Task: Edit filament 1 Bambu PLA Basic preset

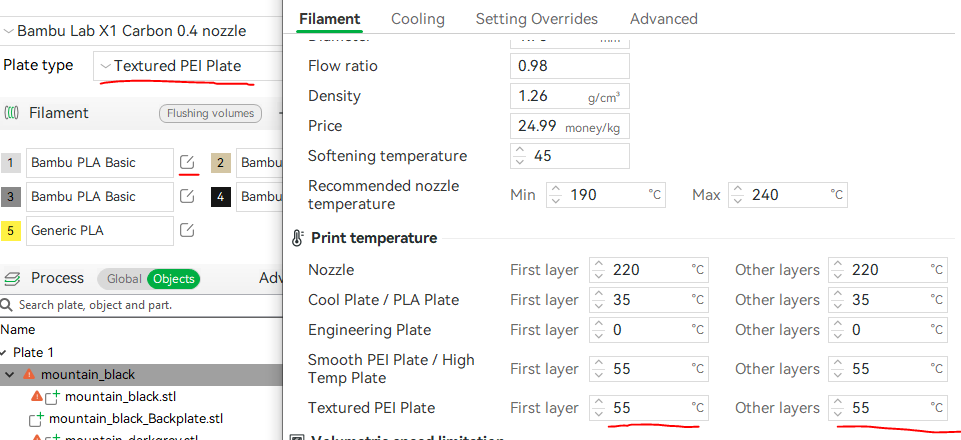Action: tap(187, 162)
